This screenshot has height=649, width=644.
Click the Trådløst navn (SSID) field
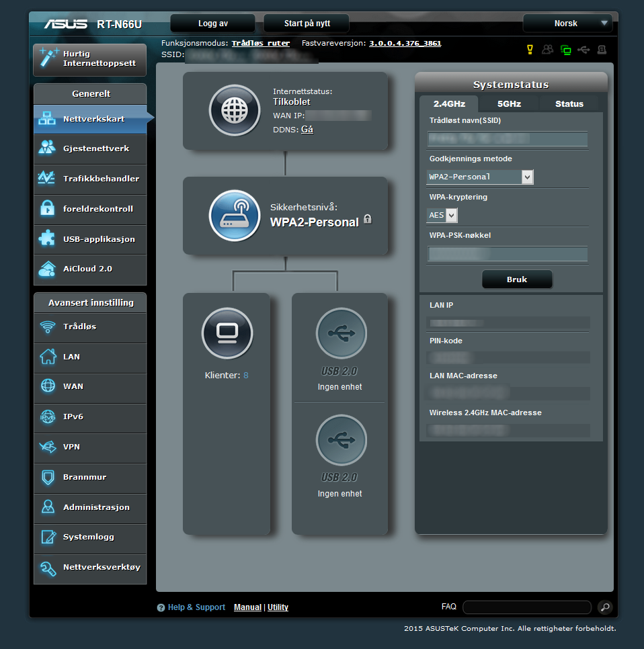coord(508,138)
